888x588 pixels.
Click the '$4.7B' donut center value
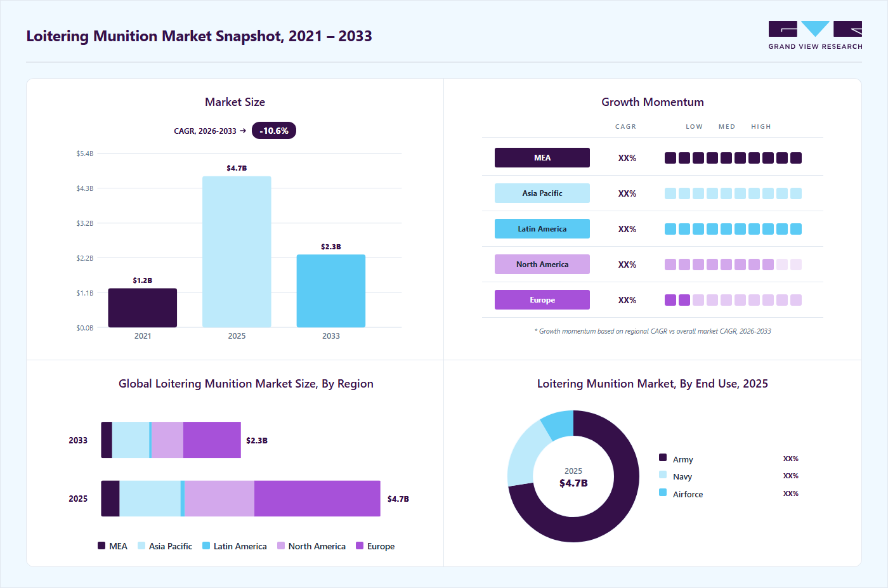pos(573,483)
